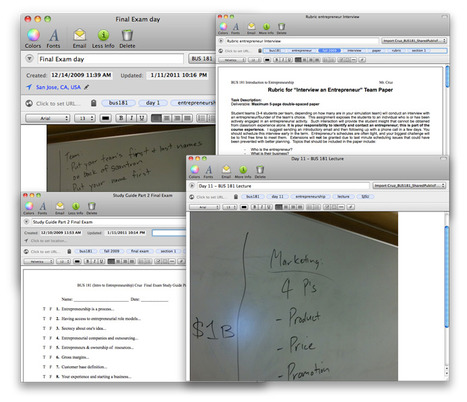Screen dimensions: 467x402
Task: Open Colors picker in Final Exam day window
Action: (x=33, y=38)
